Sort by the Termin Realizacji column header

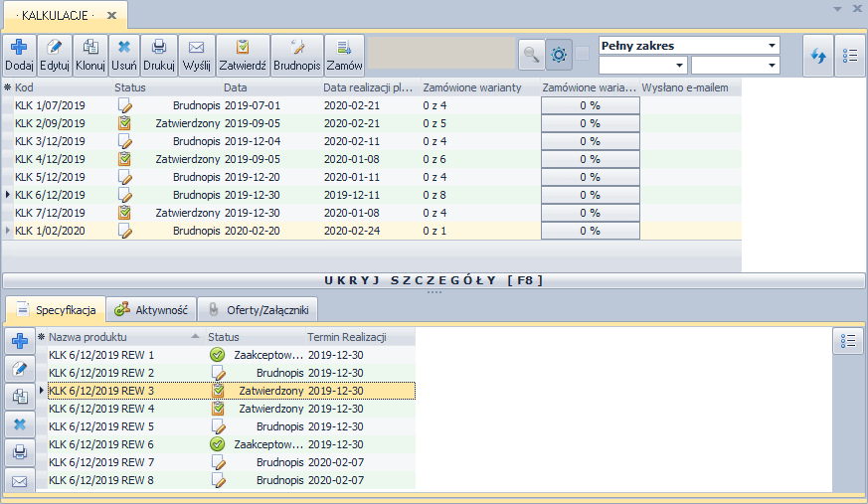coord(360,337)
